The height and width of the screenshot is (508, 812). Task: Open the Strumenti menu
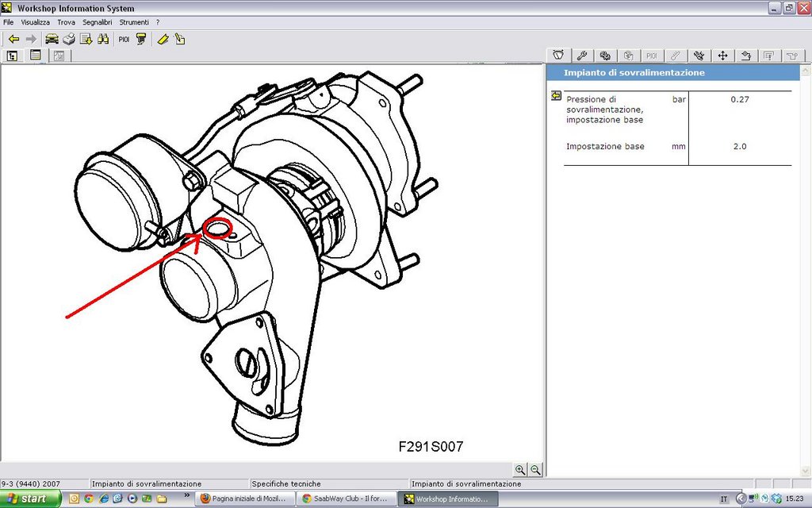[134, 22]
